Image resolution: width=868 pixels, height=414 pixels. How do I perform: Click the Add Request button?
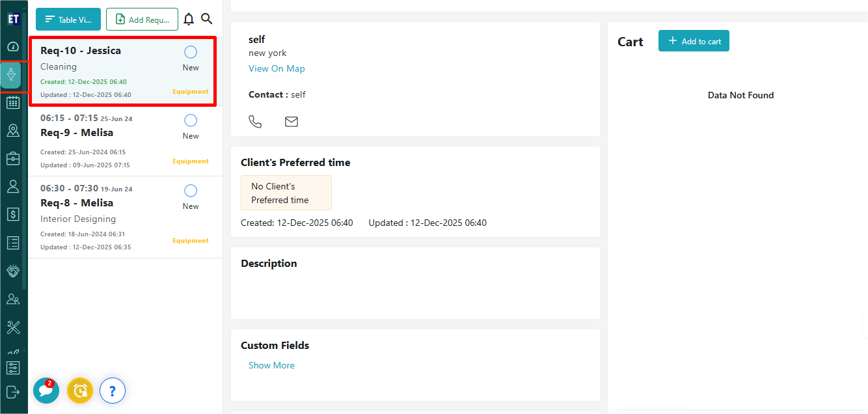(x=142, y=20)
